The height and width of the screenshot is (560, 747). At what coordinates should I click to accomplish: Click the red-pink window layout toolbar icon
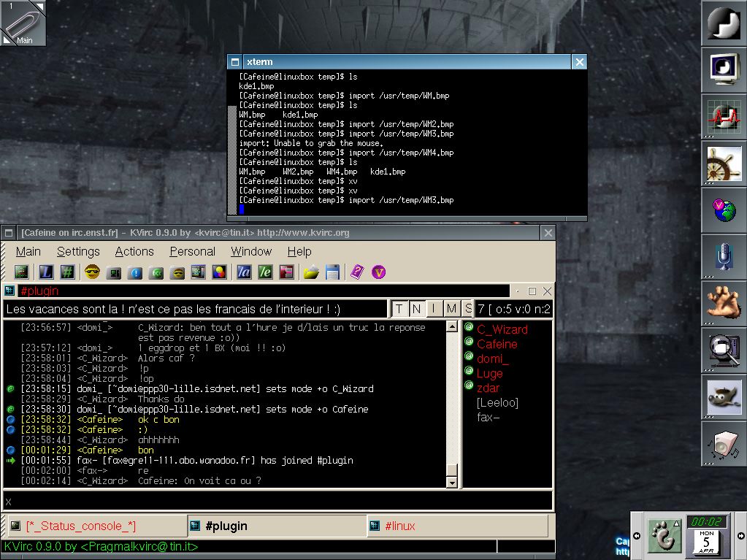tap(286, 272)
